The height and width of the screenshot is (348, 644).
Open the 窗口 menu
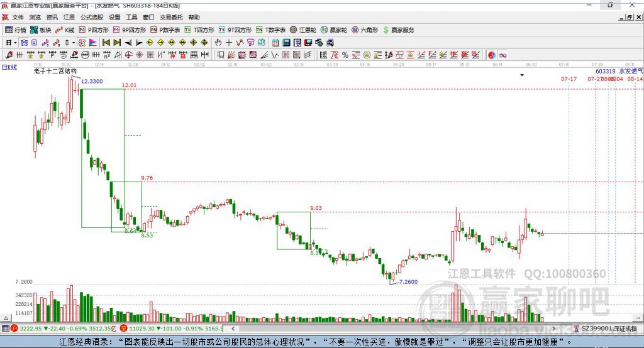pos(148,17)
